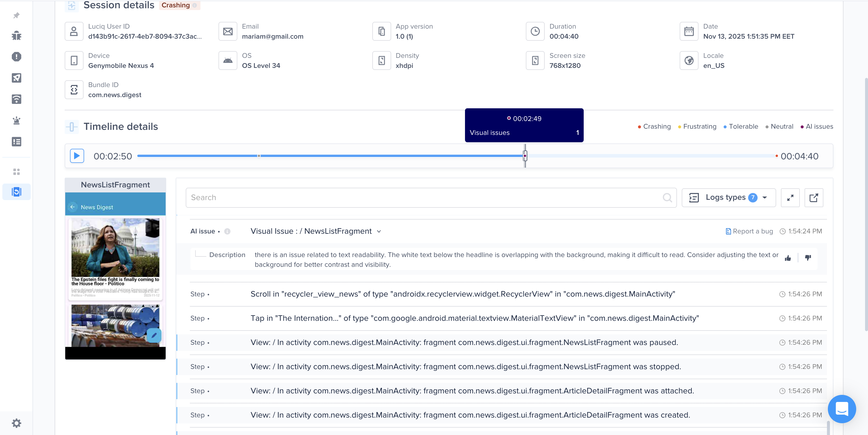Image resolution: width=868 pixels, height=435 pixels.
Task: Click the logs Search field
Action: point(425,198)
